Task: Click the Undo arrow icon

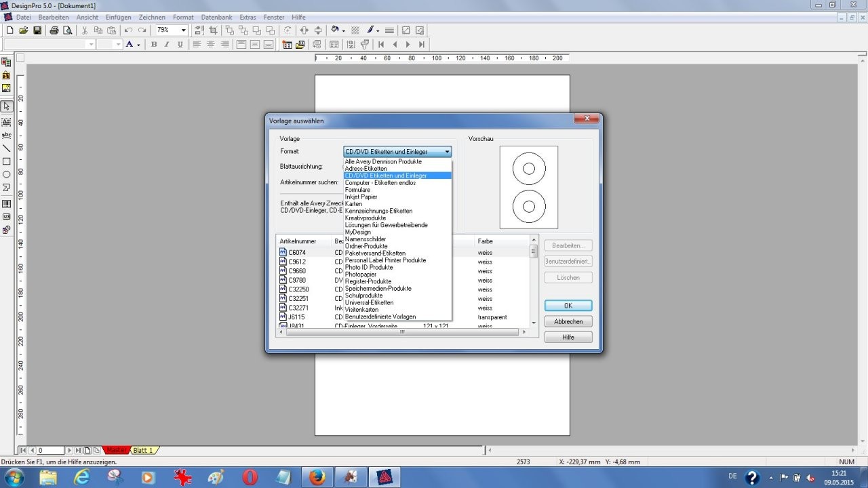Action: click(x=128, y=30)
